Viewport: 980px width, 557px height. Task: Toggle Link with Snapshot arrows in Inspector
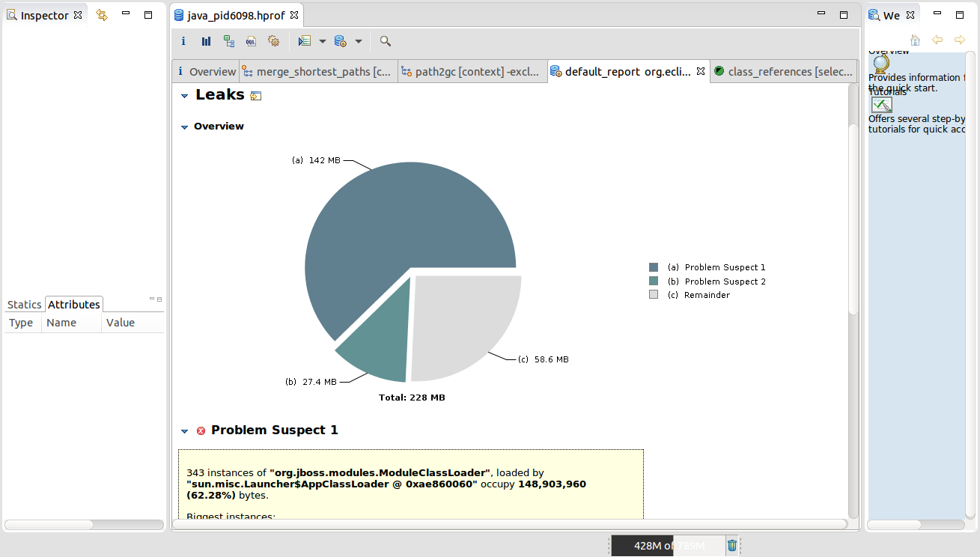(x=102, y=15)
